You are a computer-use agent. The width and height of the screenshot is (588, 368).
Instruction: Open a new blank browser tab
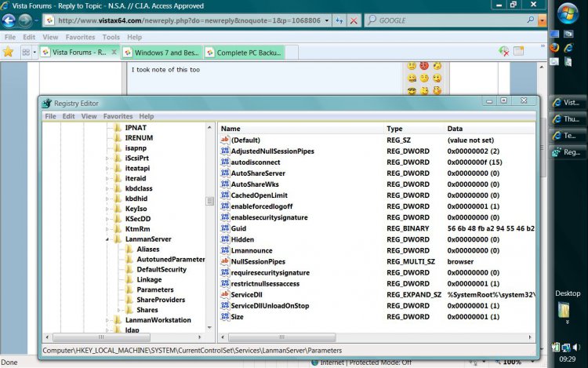point(292,53)
